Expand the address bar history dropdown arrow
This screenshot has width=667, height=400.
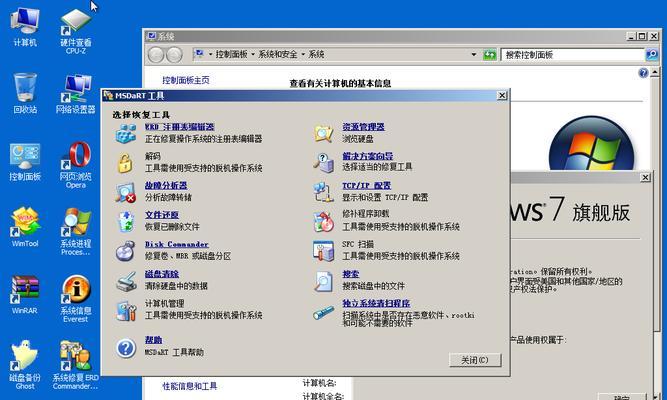pyautogui.click(x=473, y=54)
